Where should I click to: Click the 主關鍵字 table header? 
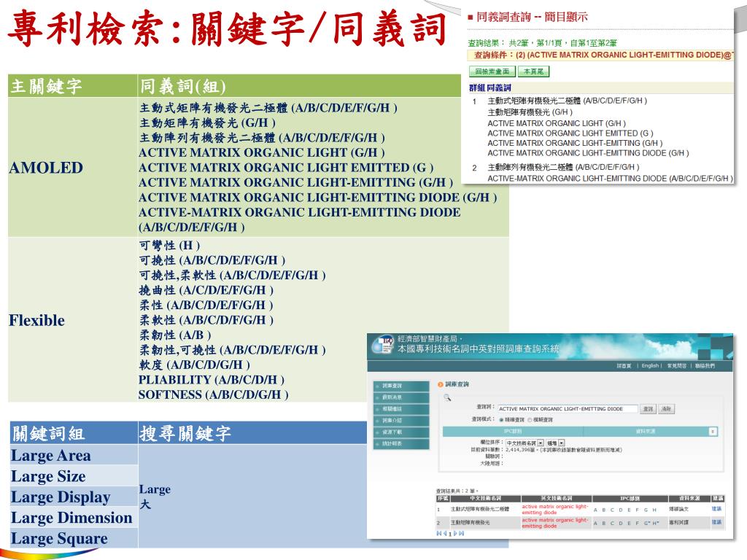(72, 86)
